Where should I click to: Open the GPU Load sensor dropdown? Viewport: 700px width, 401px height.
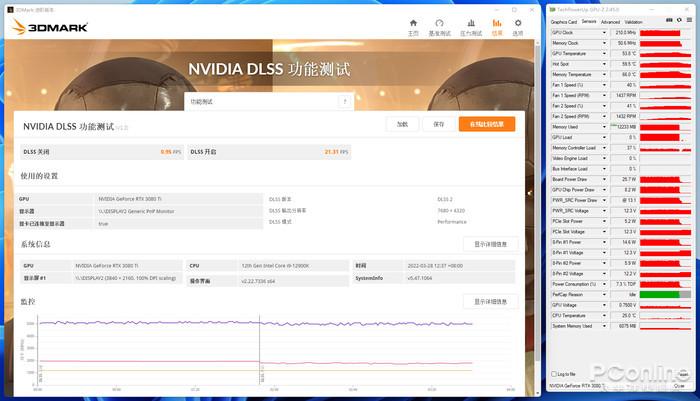coord(604,138)
